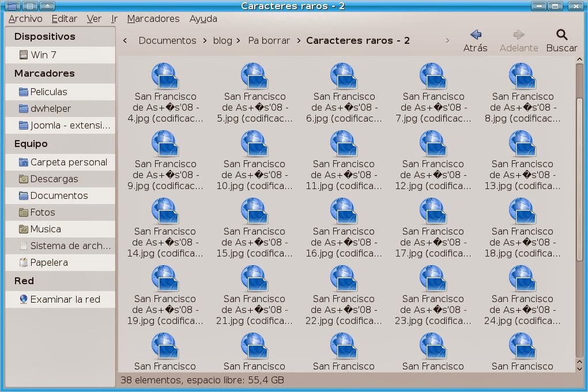Select the image file icon for 14.jpg
The height and width of the screenshot is (392, 588).
point(165,211)
